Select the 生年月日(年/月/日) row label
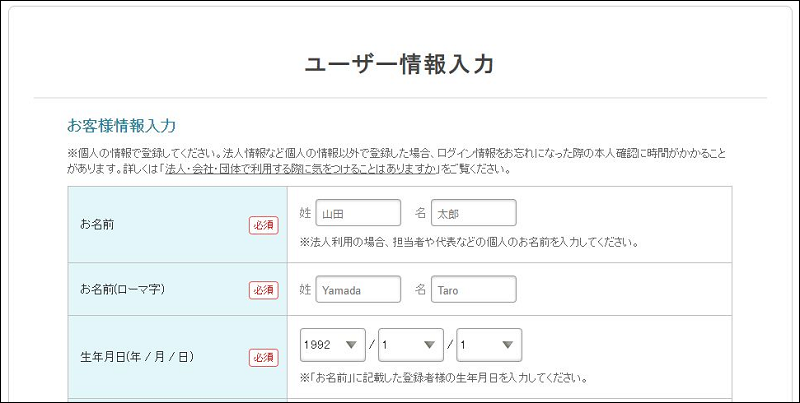 [x=136, y=357]
